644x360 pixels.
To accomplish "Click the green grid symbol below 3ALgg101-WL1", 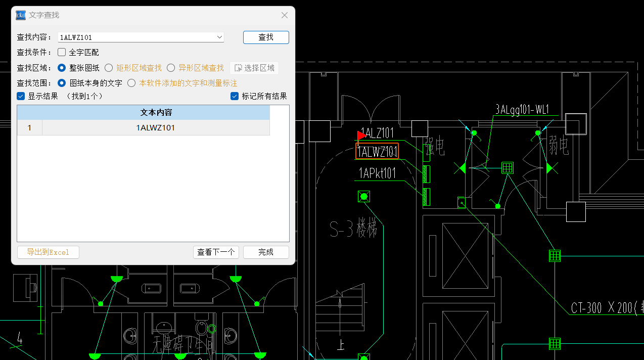I will (508, 168).
